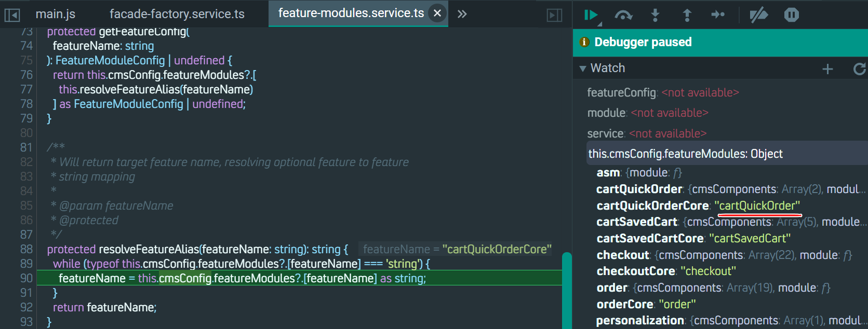Toggle pause on exceptions
The height and width of the screenshot is (329, 868).
pos(791,15)
